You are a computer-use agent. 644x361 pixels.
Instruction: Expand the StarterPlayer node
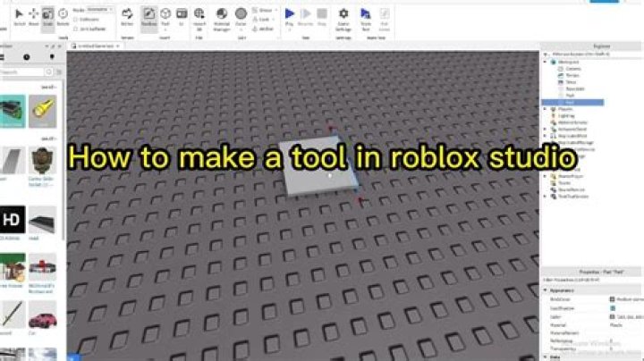click(546, 176)
